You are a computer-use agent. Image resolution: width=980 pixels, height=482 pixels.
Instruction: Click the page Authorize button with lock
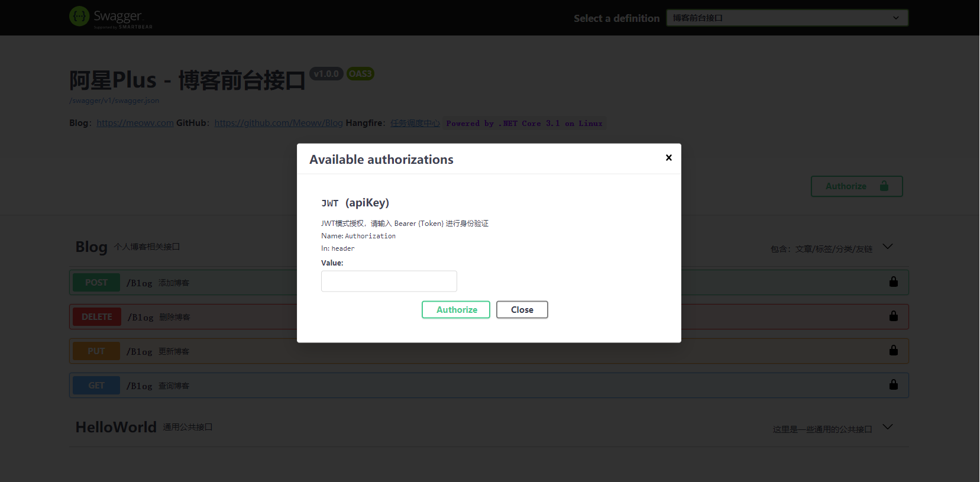click(x=856, y=186)
